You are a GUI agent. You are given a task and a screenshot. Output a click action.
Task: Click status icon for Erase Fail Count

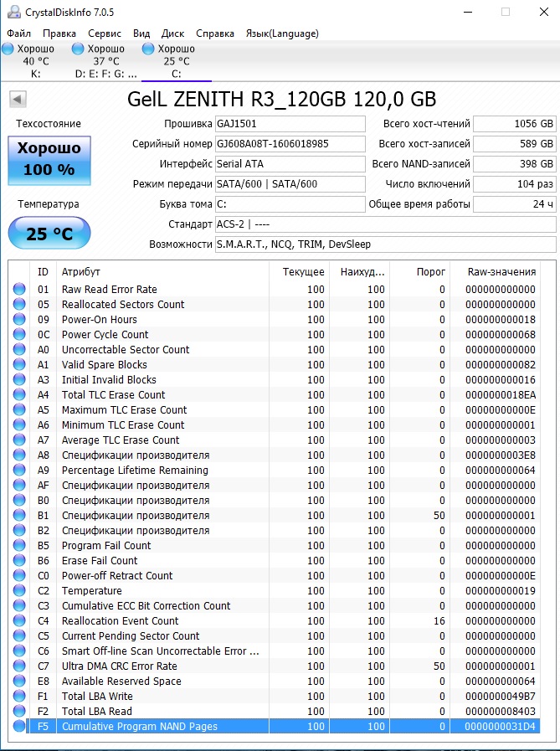click(x=19, y=560)
